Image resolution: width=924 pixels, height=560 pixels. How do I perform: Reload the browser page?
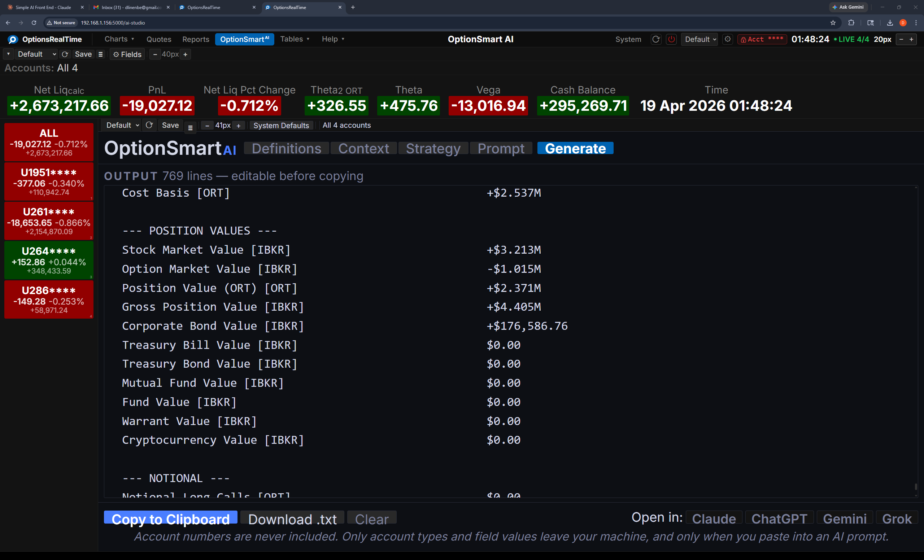(34, 23)
